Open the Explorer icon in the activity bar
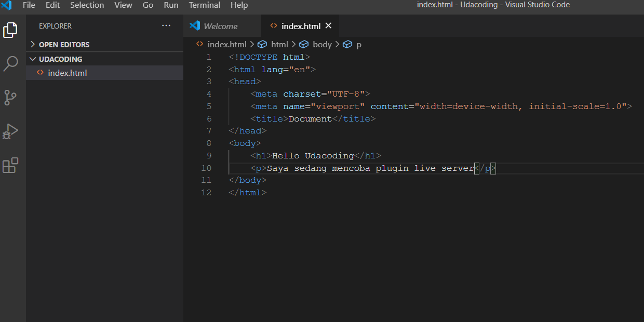644x322 pixels. pos(10,30)
